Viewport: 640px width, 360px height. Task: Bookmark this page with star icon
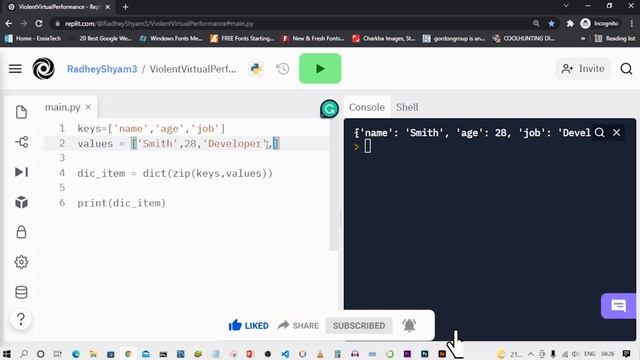pos(551,24)
